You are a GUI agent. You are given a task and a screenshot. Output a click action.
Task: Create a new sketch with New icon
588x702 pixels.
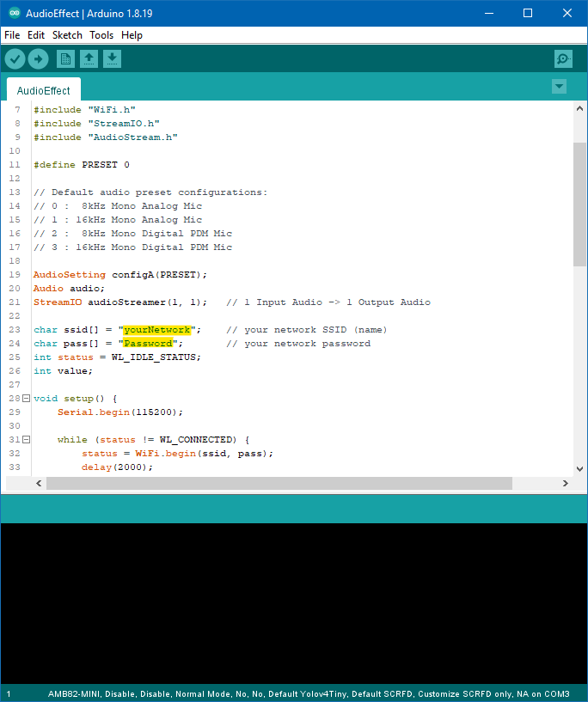pos(65,58)
